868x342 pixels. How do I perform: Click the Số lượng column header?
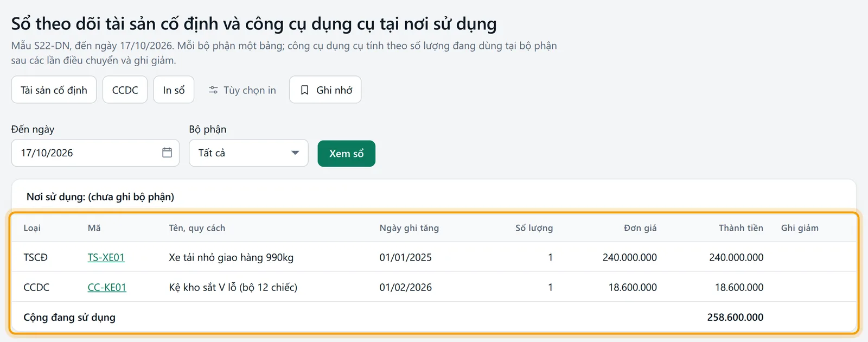(534, 228)
